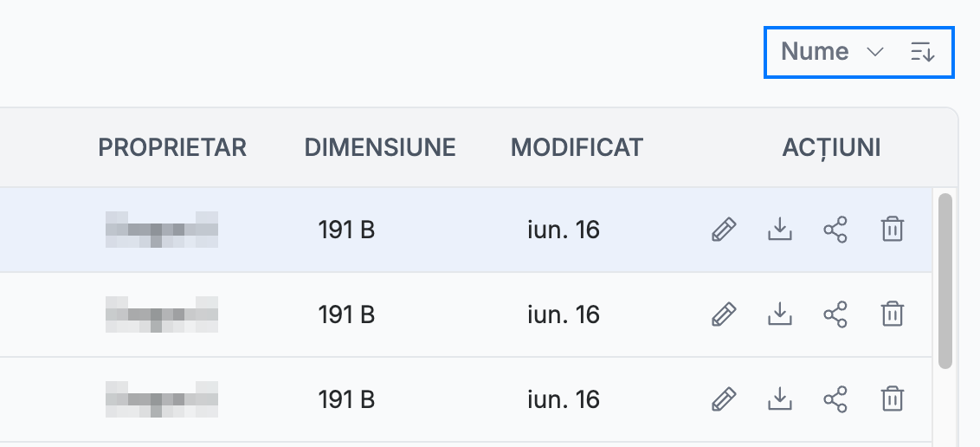980x447 pixels.
Task: Click the edit pencil in the first row
Action: 724,230
